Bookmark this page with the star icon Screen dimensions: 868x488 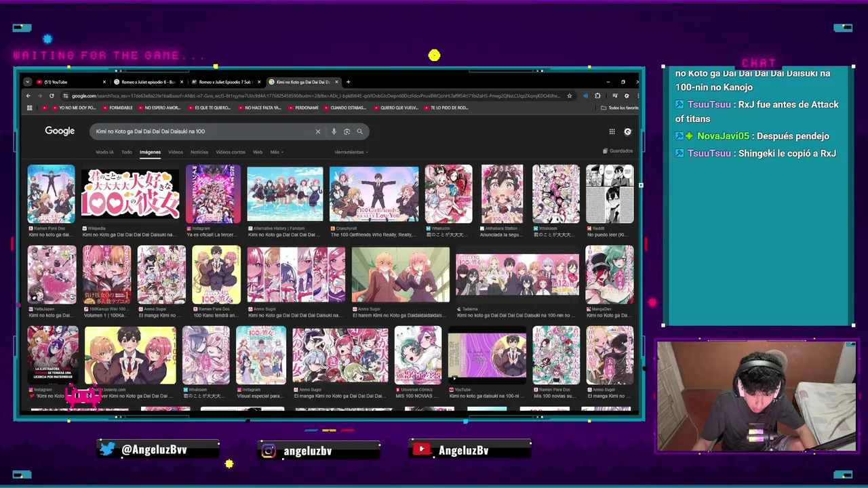click(x=569, y=96)
